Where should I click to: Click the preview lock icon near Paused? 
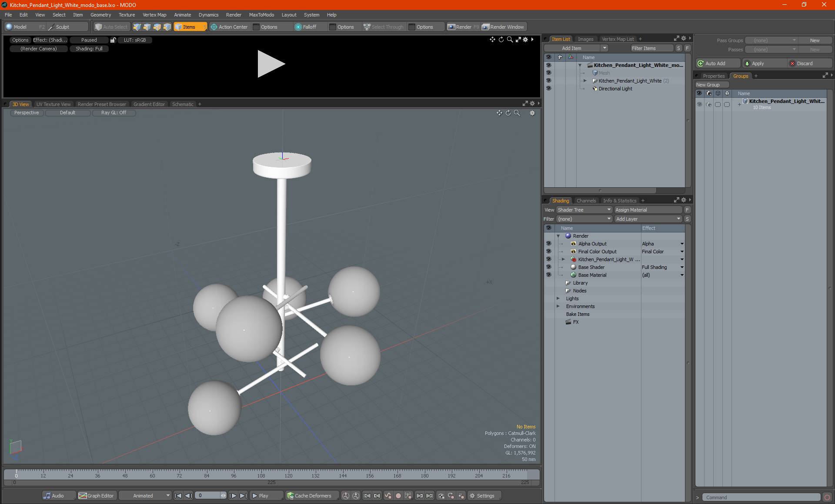pyautogui.click(x=113, y=40)
